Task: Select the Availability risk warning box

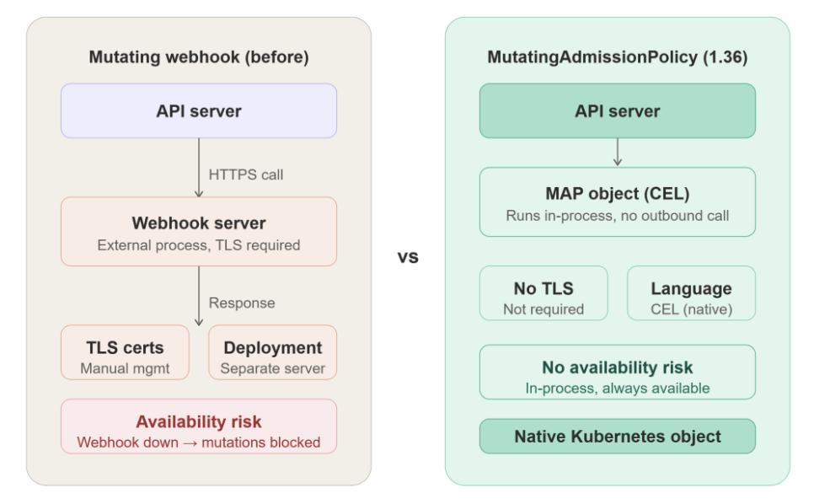Action: (198, 426)
